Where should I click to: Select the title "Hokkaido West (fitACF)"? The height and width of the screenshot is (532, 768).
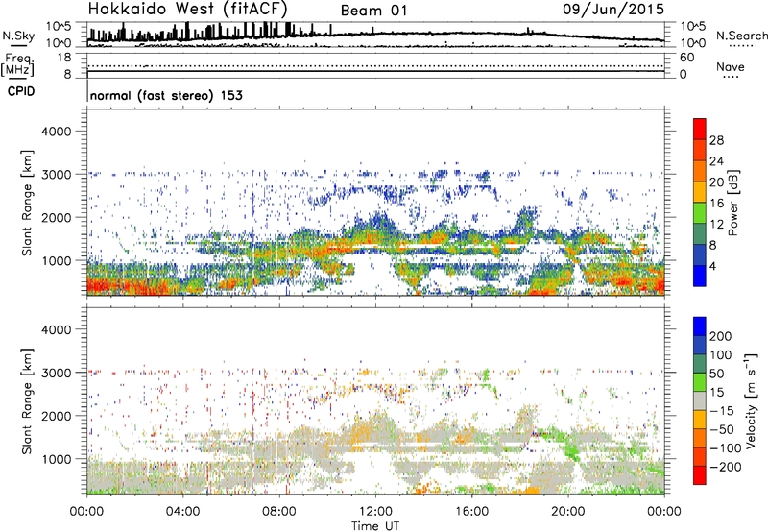(x=187, y=9)
